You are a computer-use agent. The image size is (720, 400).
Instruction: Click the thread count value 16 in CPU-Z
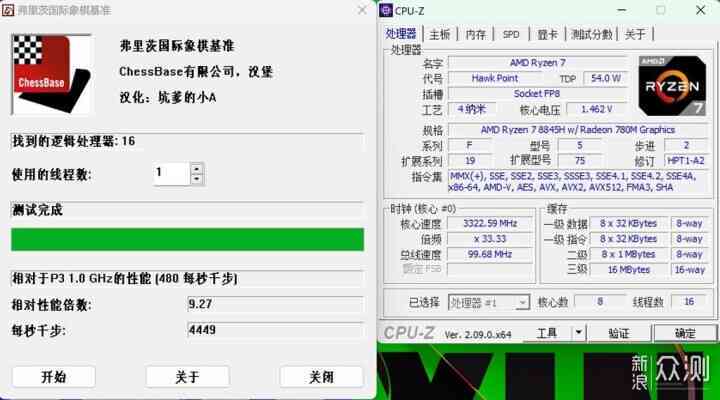click(689, 302)
